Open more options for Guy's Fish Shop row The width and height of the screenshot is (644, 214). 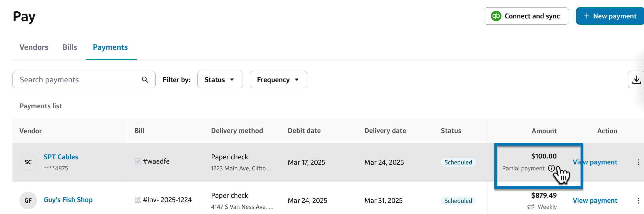[x=638, y=201]
